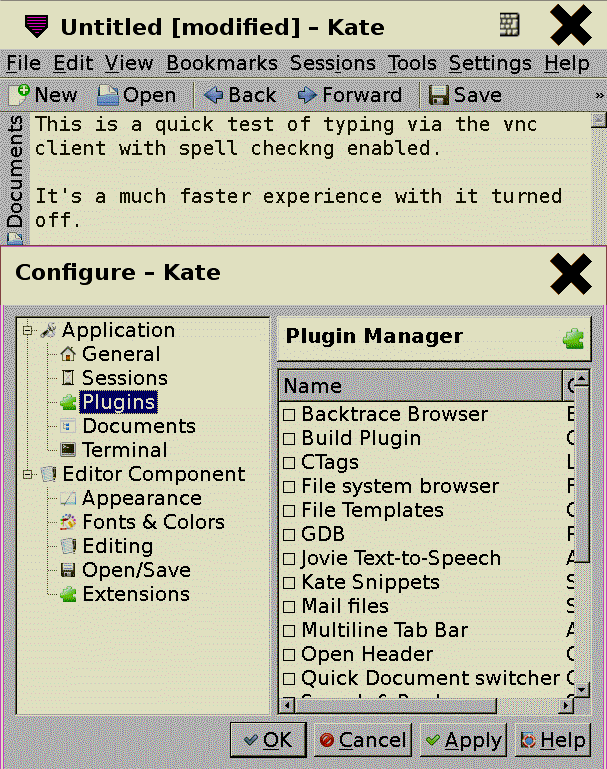The image size is (607, 769).
Task: Check the File system browser plugin
Action: [x=289, y=487]
